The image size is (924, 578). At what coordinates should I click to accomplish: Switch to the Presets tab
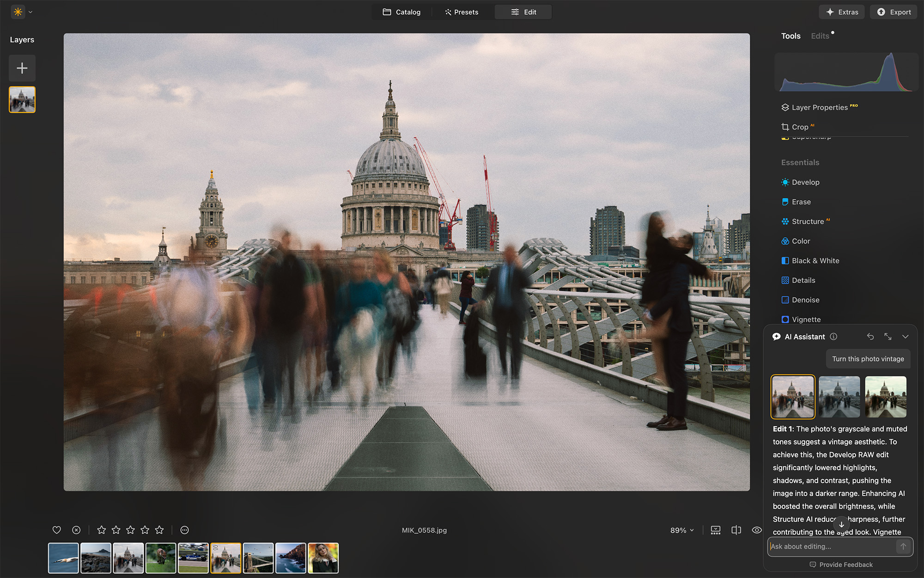[462, 12]
